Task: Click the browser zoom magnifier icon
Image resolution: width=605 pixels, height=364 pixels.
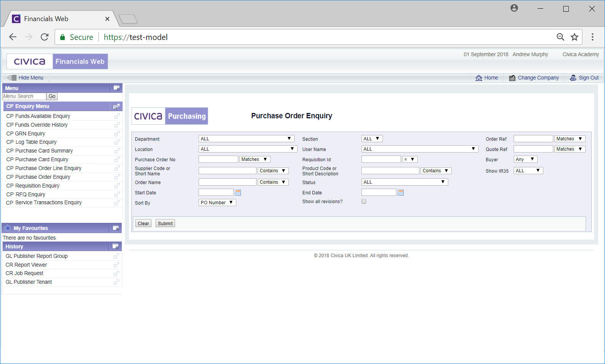Action: [560, 37]
